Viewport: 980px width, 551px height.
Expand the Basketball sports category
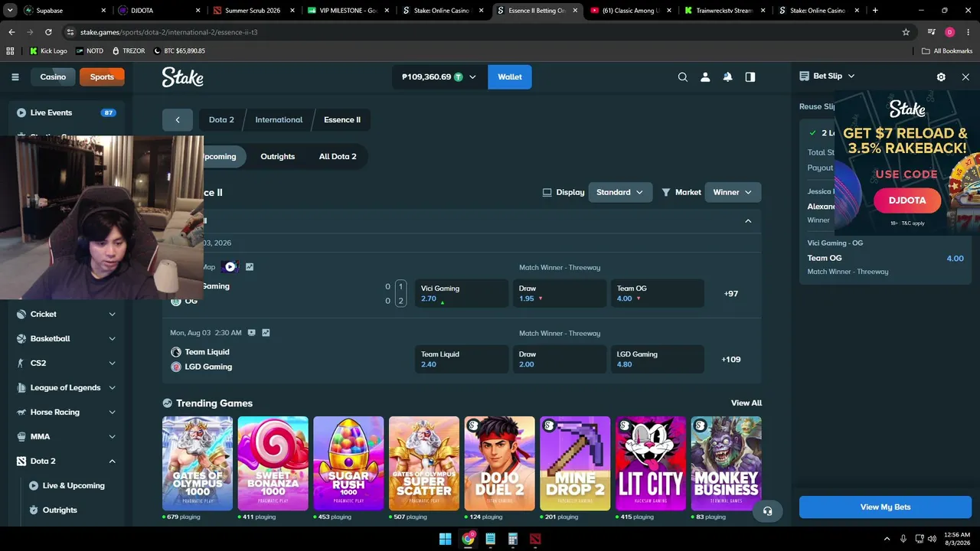tap(112, 339)
